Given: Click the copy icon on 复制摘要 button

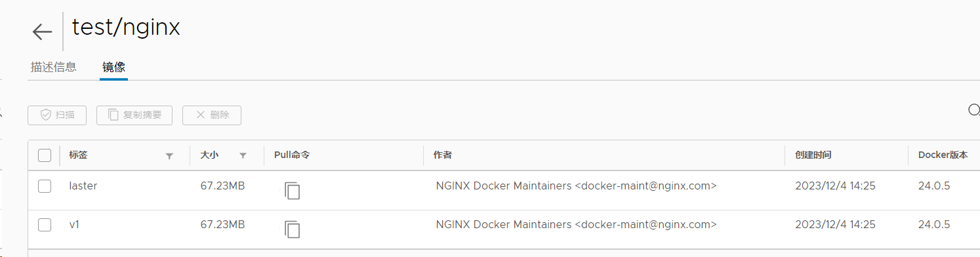Looking at the screenshot, I should click(113, 115).
